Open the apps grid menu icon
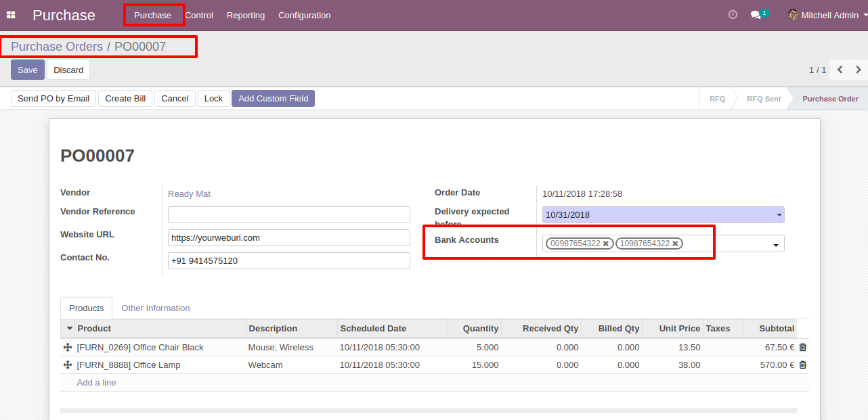Screen dimensions: 868x420 pyautogui.click(x=11, y=15)
